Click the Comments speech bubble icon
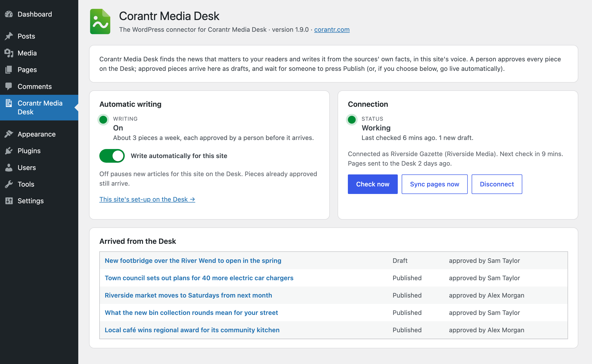This screenshot has height=364, width=592. coord(9,86)
